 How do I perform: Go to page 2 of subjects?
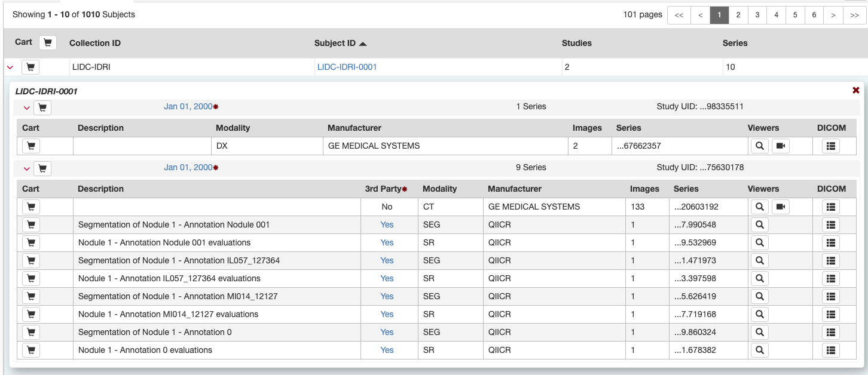pos(738,15)
